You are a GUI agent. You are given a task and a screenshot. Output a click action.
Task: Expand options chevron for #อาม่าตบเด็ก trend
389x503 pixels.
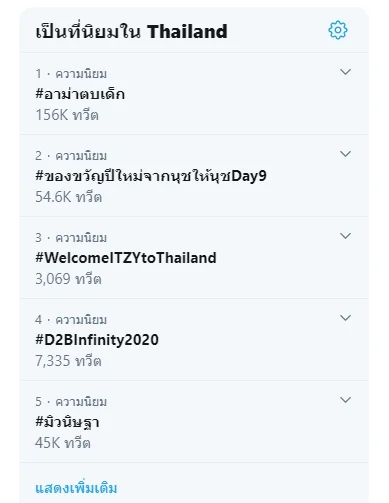tap(345, 72)
